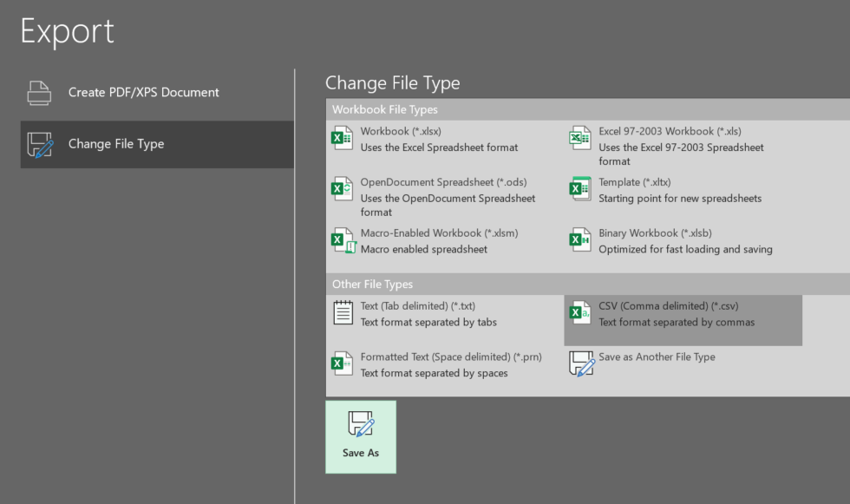Click the Template (*.xltx) icon

(x=579, y=189)
